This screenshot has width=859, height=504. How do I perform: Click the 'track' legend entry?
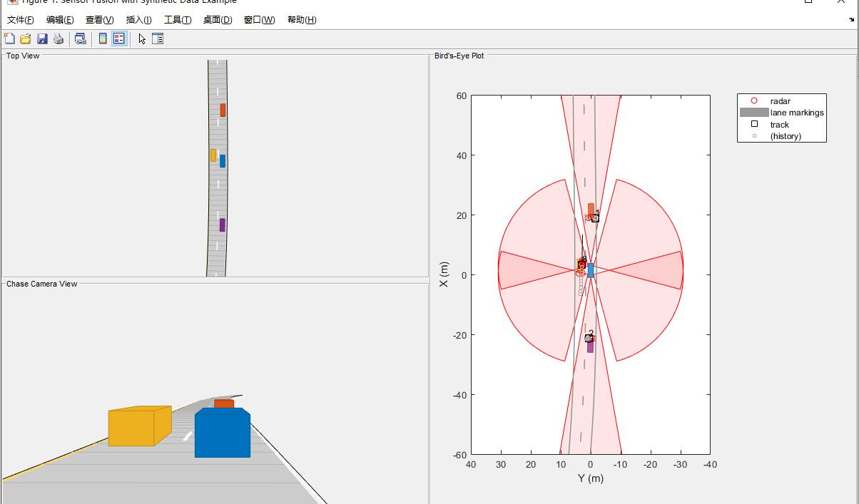pos(779,125)
